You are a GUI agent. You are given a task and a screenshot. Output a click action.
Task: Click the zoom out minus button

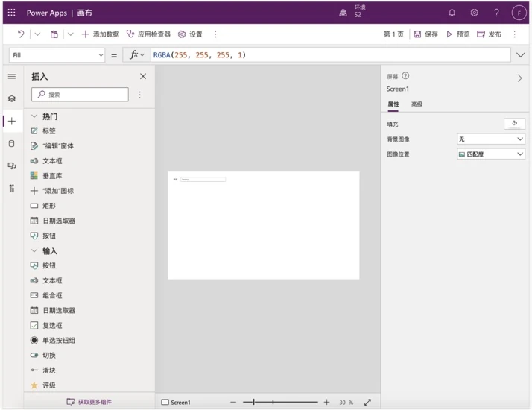(x=233, y=403)
